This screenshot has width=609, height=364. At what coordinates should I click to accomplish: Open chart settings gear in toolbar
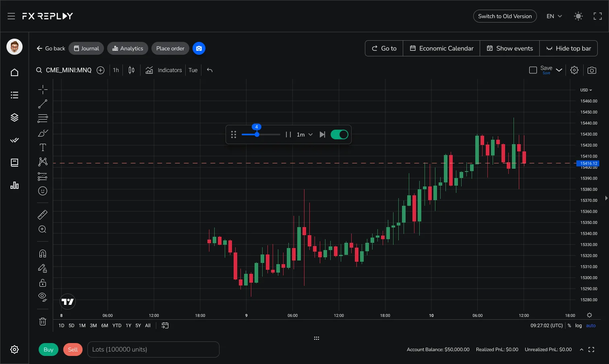pyautogui.click(x=574, y=70)
